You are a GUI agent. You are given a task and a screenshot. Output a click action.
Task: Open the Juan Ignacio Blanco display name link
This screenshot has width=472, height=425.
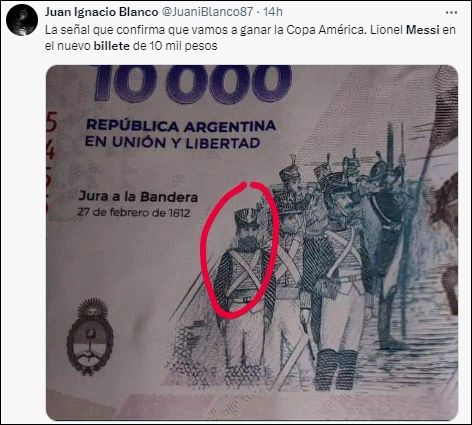coord(101,12)
